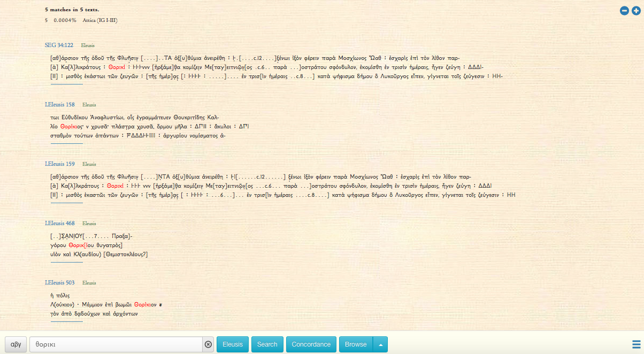Open the hamburger menu at bottom right
This screenshot has width=644, height=354.
click(636, 344)
